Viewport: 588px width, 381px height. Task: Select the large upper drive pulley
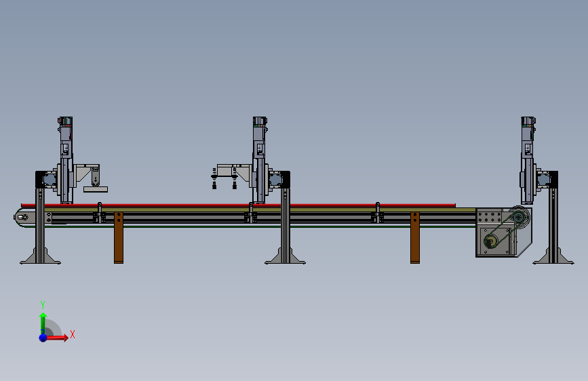pos(519,216)
